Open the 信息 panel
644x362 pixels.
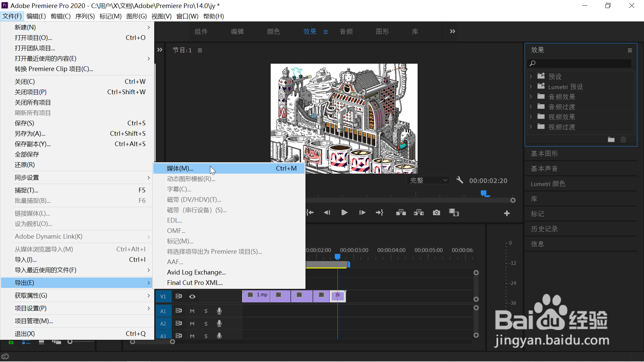pos(537,244)
